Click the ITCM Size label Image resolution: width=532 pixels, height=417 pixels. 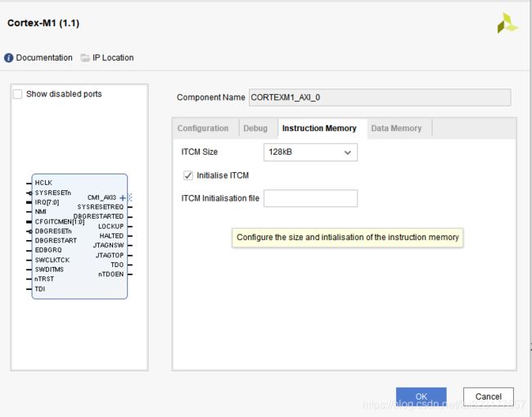(200, 152)
